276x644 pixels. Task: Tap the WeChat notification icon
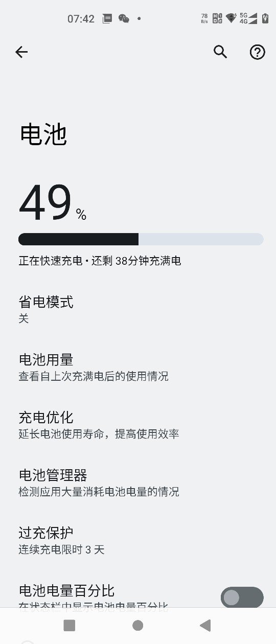[x=124, y=19]
